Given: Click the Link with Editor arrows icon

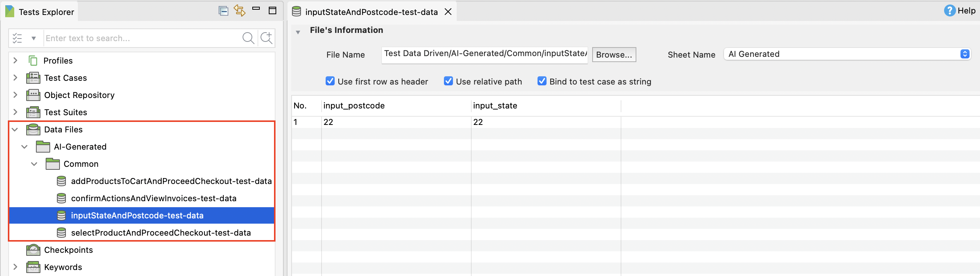Looking at the screenshot, I should (239, 10).
